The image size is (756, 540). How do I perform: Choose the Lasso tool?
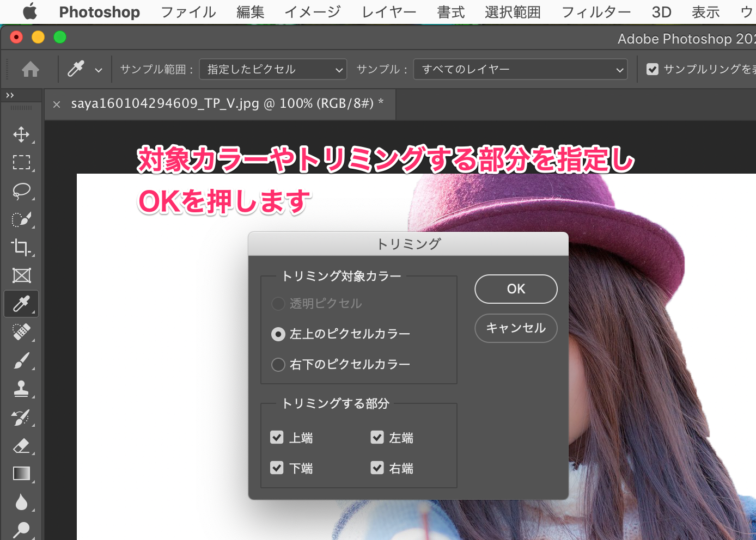click(x=21, y=191)
